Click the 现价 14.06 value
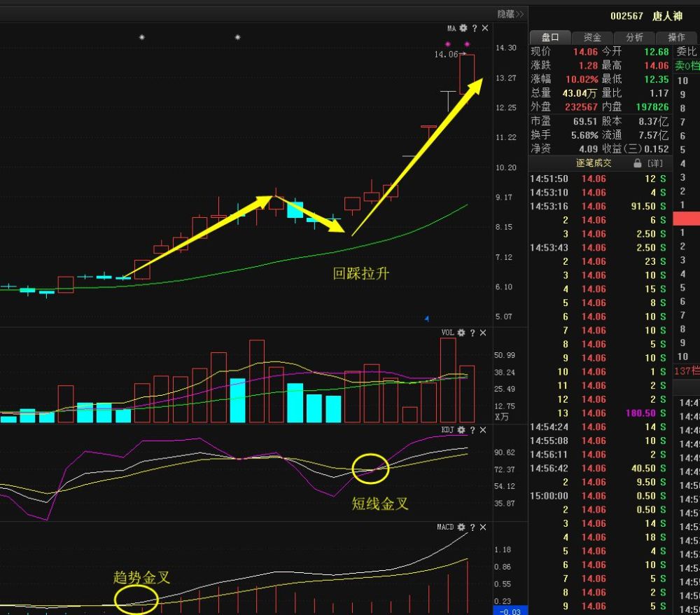The image size is (700, 615). click(x=585, y=53)
